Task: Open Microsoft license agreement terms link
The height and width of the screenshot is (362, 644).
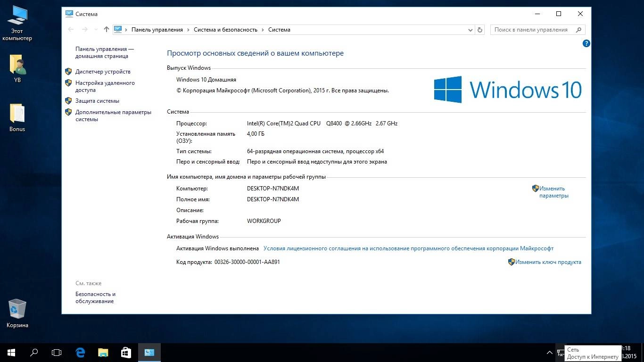Action: pyautogui.click(x=408, y=248)
